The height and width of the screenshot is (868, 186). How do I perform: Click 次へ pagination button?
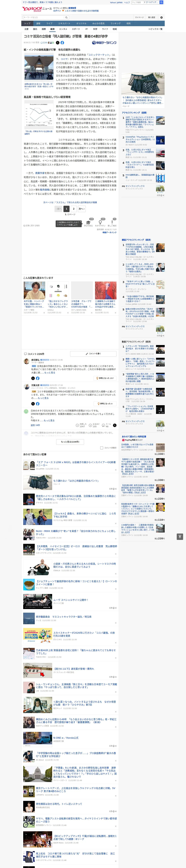pyautogui.click(x=81, y=209)
